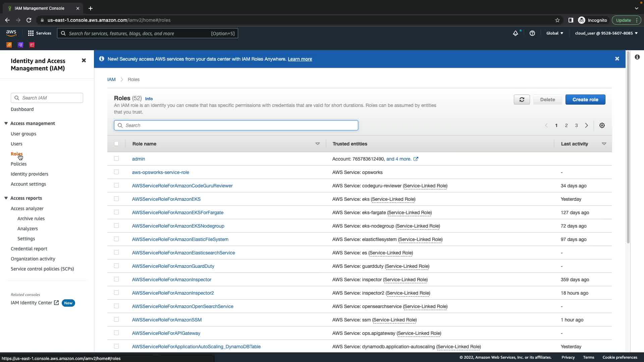Open table preferences gear icon
This screenshot has height=362, width=644.
pos(602,125)
